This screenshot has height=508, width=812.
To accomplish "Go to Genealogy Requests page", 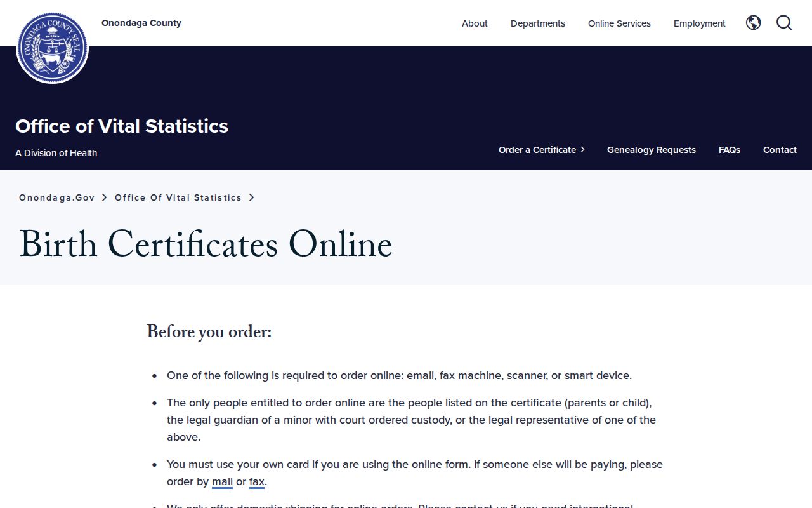I will pos(651,150).
